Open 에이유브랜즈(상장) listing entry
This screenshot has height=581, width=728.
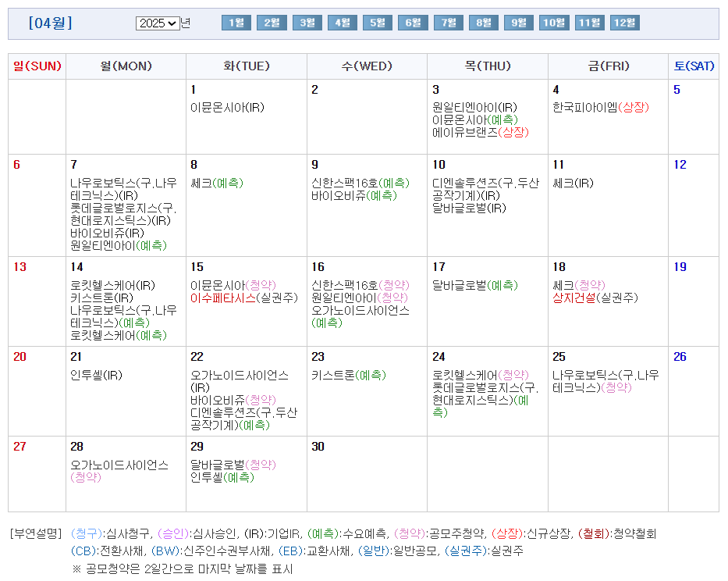point(481,133)
